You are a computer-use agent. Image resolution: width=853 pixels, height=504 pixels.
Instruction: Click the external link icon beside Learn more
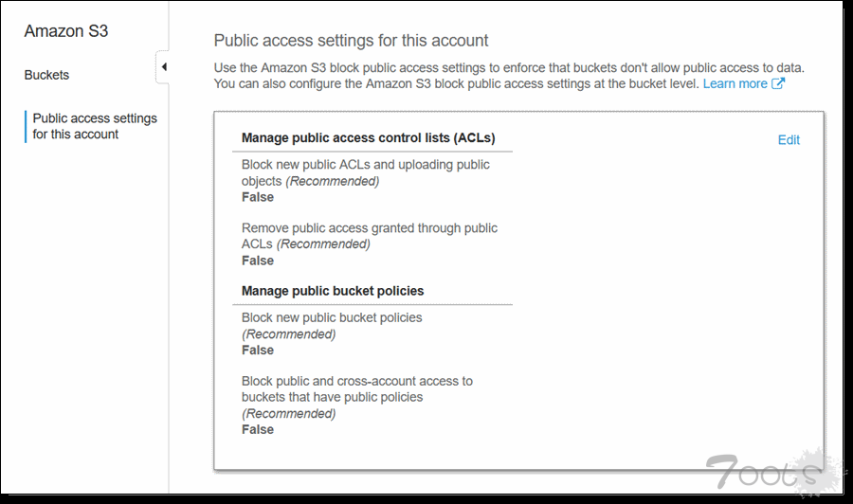coord(778,83)
